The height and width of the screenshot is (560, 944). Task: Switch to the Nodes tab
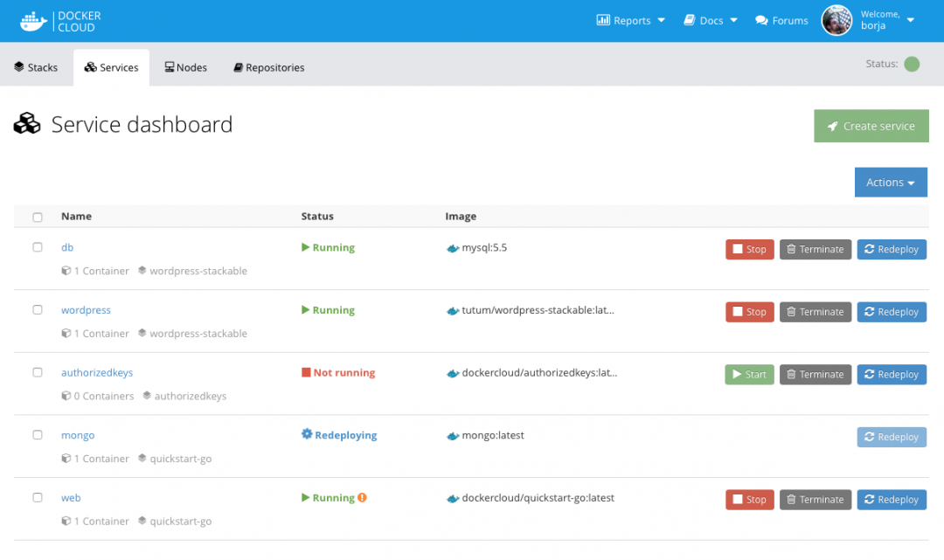click(185, 66)
